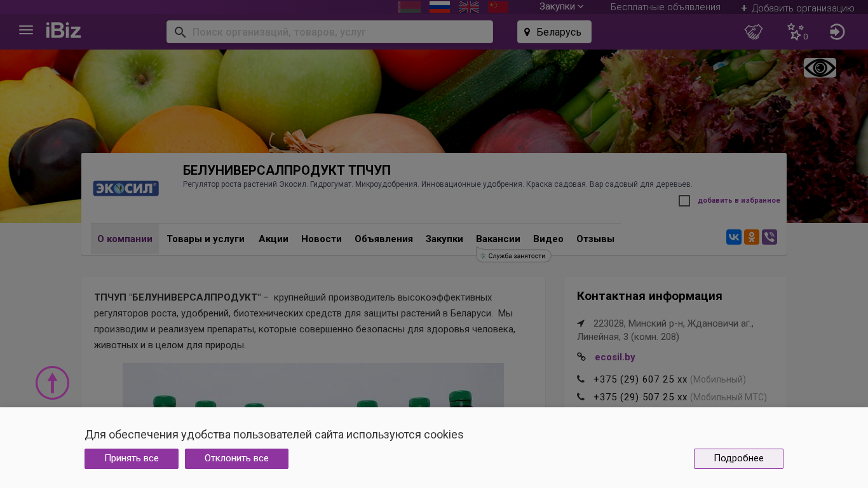868x488 pixels.
Task: Click the БЕЛУНИВЕРСАЛПРОДУКТ ТПЧУП company title
Action: click(x=287, y=170)
